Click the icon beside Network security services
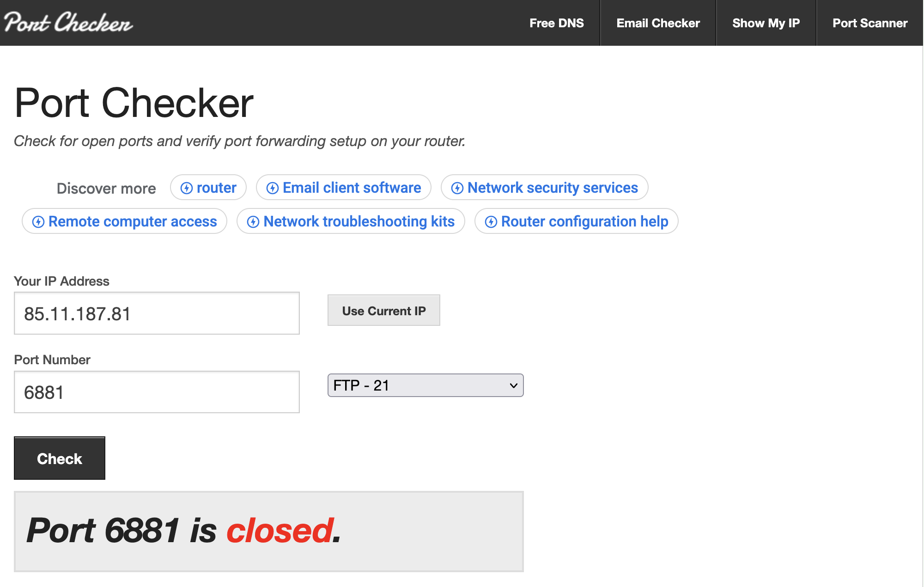 coord(457,188)
